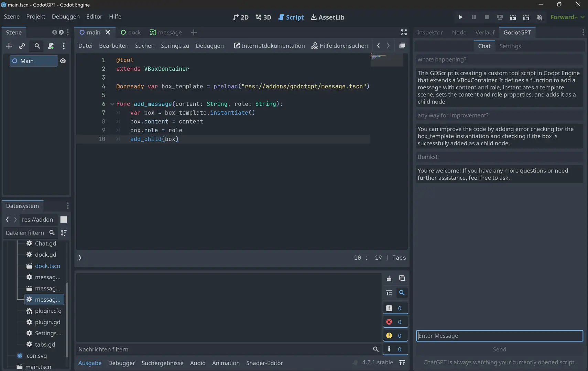Toggle editor messages filter
This screenshot has height=371, width=588.
coord(395,349)
